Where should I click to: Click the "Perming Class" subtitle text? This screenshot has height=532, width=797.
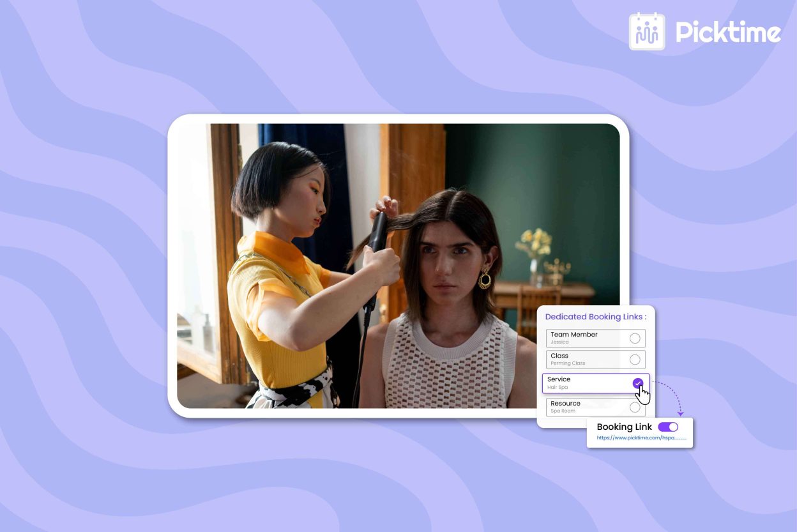[x=568, y=363]
